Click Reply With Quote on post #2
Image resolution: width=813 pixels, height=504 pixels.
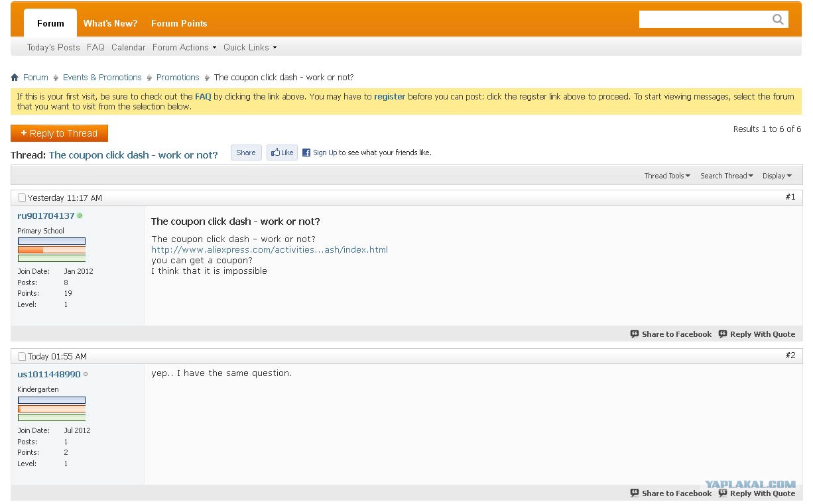(x=757, y=493)
